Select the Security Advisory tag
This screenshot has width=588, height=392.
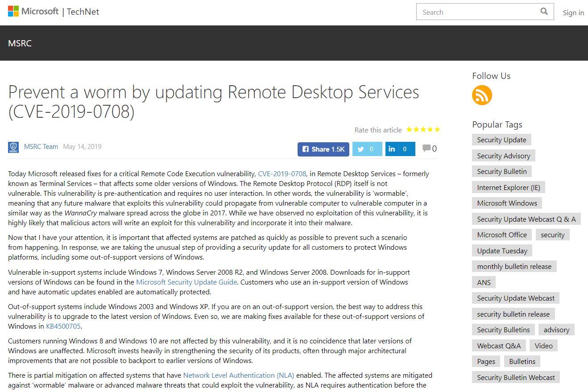click(504, 156)
